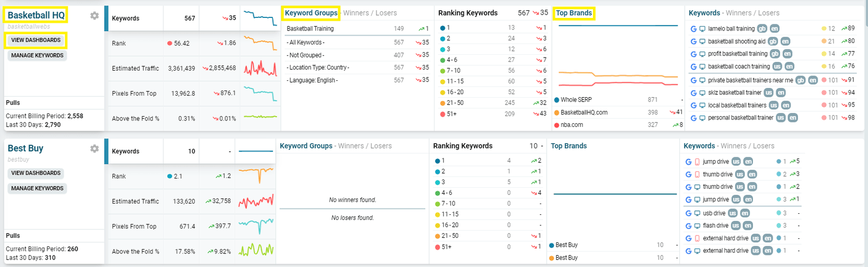Image resolution: width=868 pixels, height=267 pixels.
Task: Open the Not Grouped row
Action: click(358, 55)
